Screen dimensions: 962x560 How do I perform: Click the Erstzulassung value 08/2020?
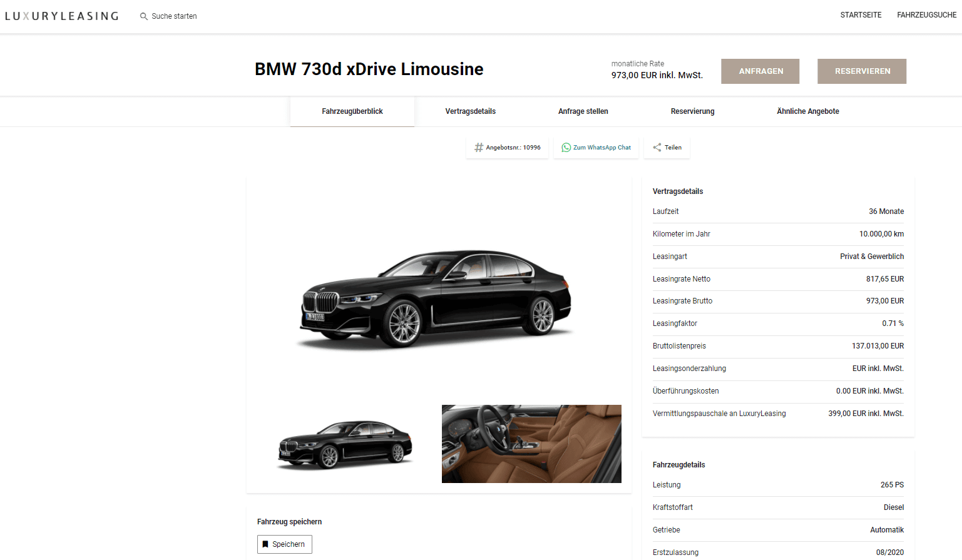click(890, 552)
